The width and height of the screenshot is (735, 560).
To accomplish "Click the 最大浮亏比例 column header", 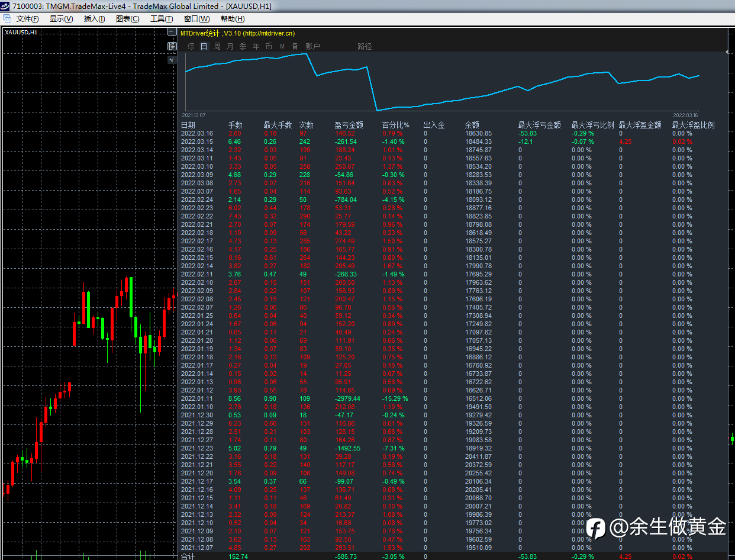I will click(592, 125).
